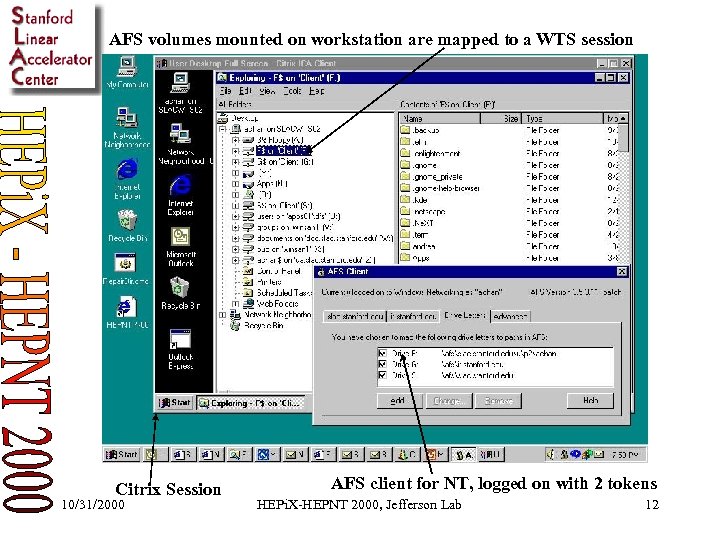Open the Help menu in Explorer
Image resolution: width=720 pixels, height=540 pixels.
pyautogui.click(x=316, y=91)
